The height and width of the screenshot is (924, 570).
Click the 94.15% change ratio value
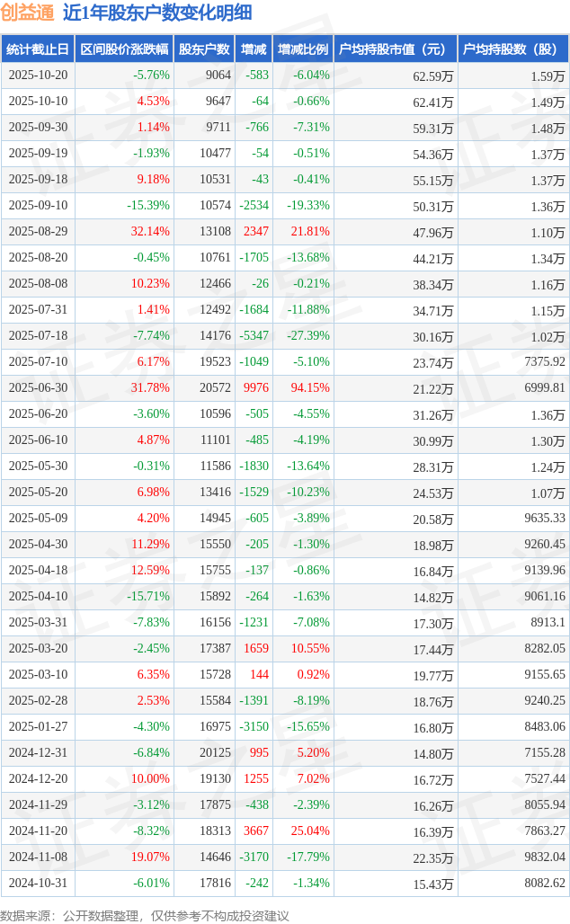[310, 388]
